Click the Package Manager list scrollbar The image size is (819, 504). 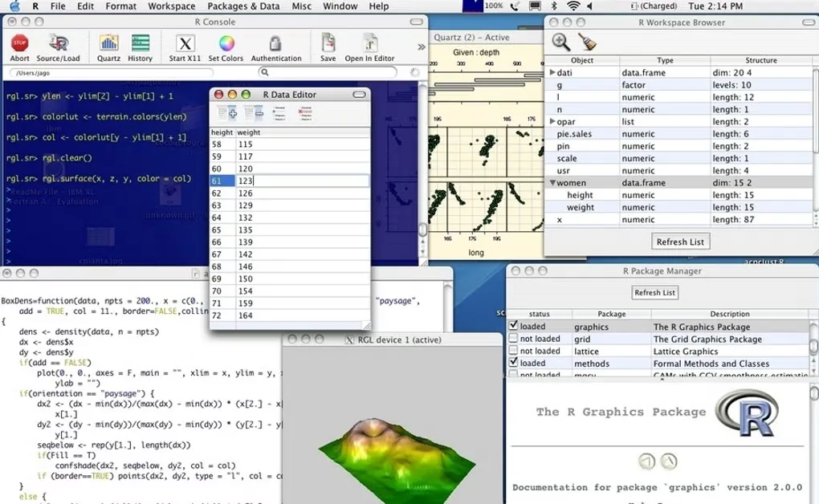813,347
